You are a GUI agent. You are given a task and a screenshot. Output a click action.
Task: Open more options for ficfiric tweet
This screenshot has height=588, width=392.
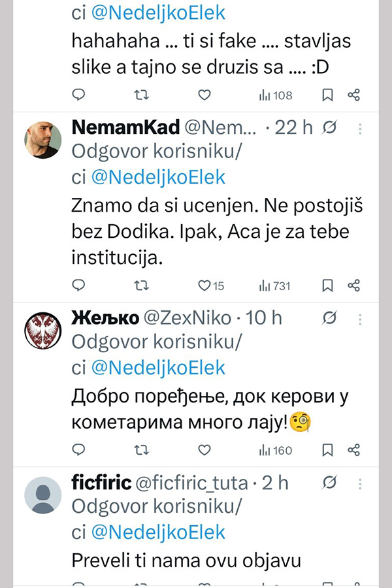360,483
